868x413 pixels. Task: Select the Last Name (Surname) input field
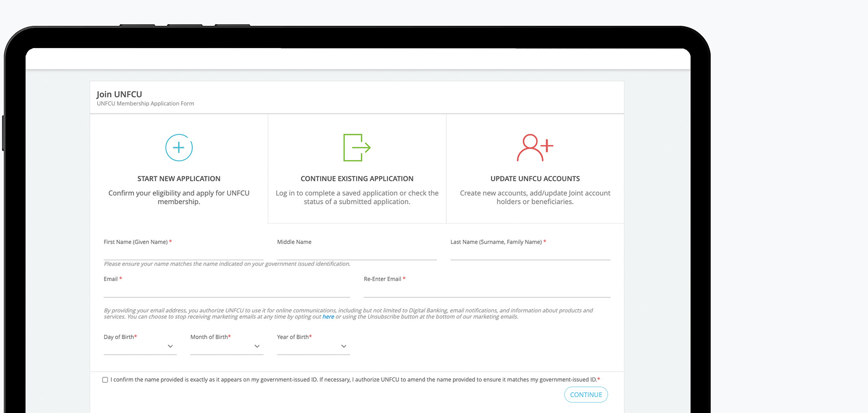click(530, 253)
